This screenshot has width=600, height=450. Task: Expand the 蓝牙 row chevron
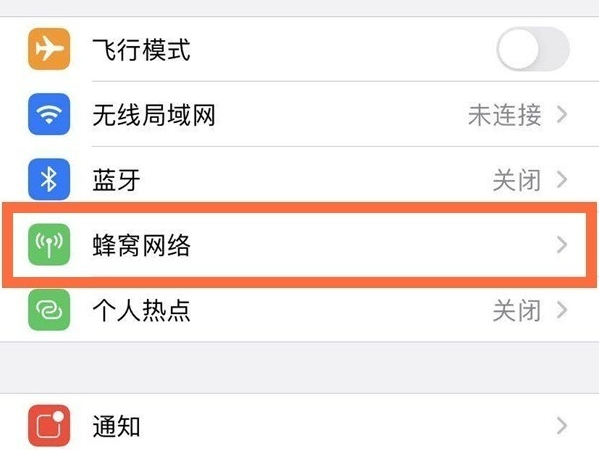(x=562, y=179)
